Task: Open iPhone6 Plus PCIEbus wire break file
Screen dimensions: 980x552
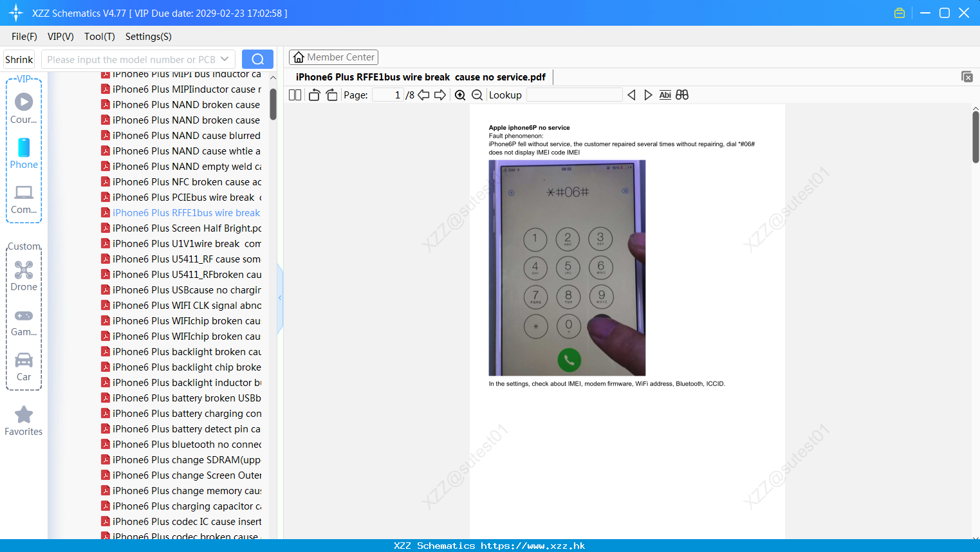Action: click(181, 198)
